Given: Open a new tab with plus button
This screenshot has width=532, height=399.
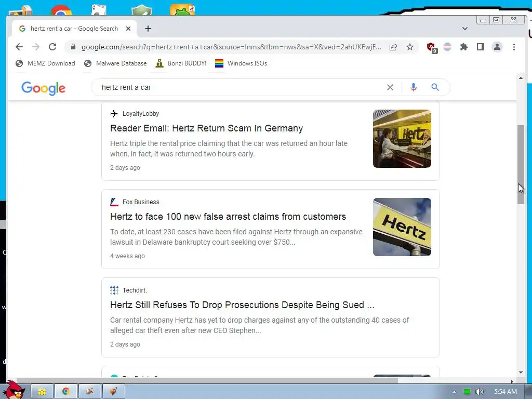Looking at the screenshot, I should [x=148, y=29].
